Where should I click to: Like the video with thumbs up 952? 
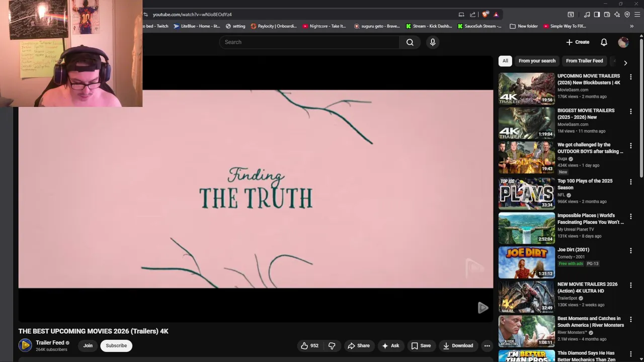coord(309,346)
